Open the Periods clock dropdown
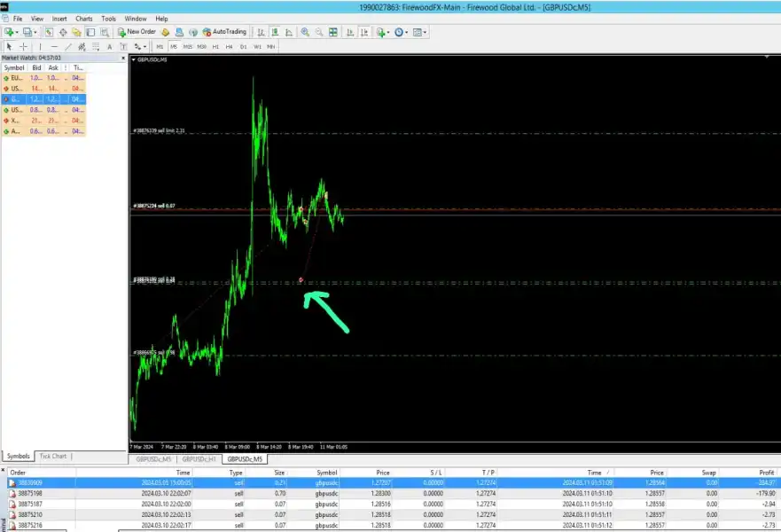The image size is (781, 532). pyautogui.click(x=406, y=33)
